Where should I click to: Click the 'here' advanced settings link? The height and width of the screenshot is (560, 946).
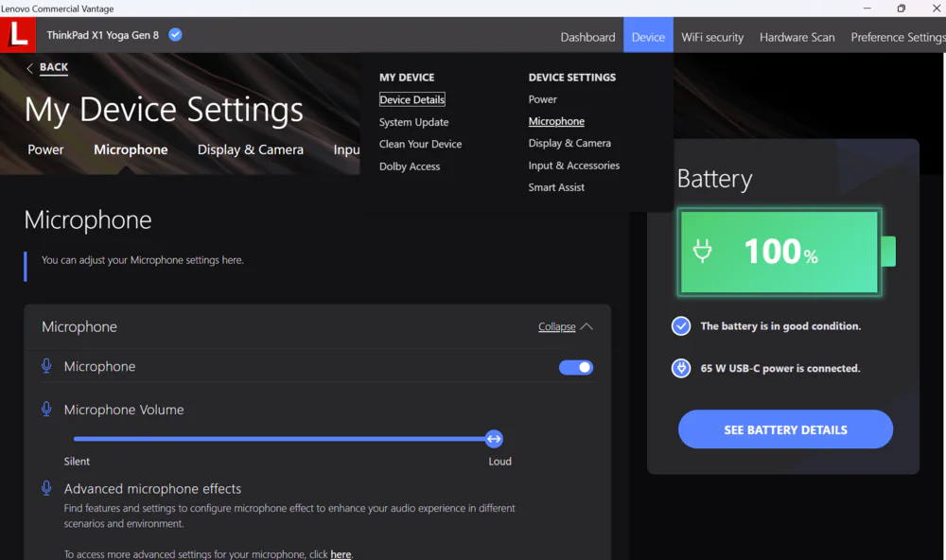pyautogui.click(x=341, y=554)
